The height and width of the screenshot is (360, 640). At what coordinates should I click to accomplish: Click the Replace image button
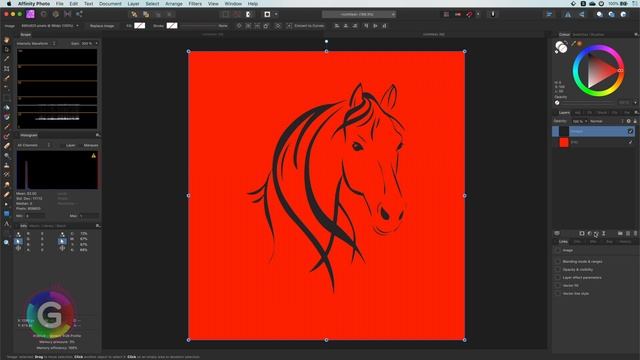[102, 26]
